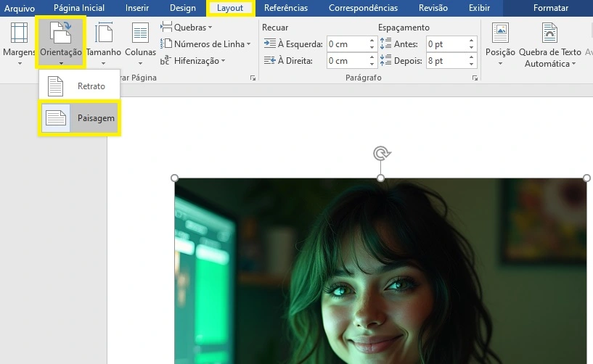
Task: Open the Configurar Página dialog launcher
Action: 253,78
